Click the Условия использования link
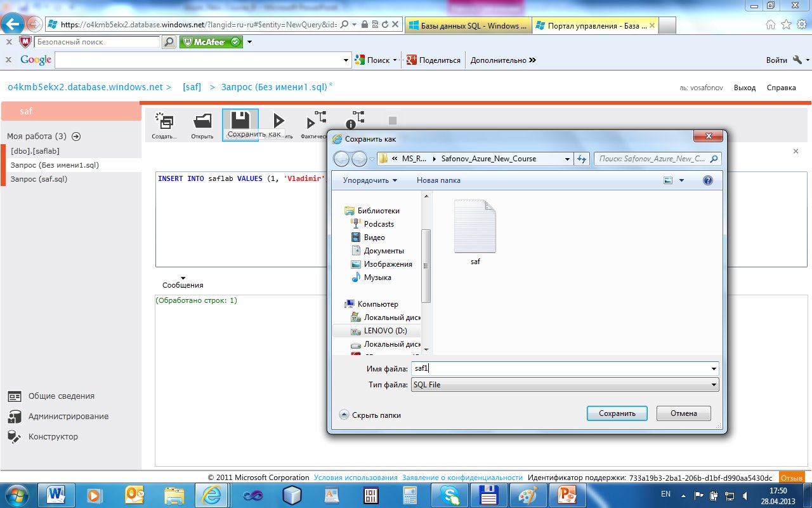The width and height of the screenshot is (812, 508). [356, 478]
